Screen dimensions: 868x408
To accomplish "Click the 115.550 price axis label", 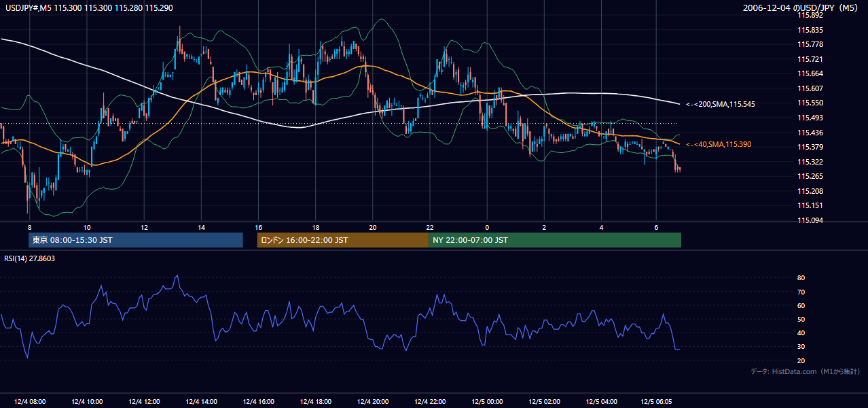I will (x=810, y=103).
